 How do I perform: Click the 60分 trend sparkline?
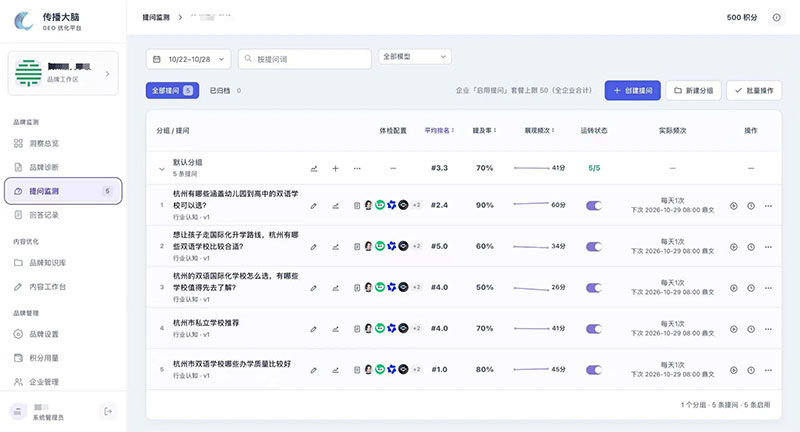(x=531, y=204)
